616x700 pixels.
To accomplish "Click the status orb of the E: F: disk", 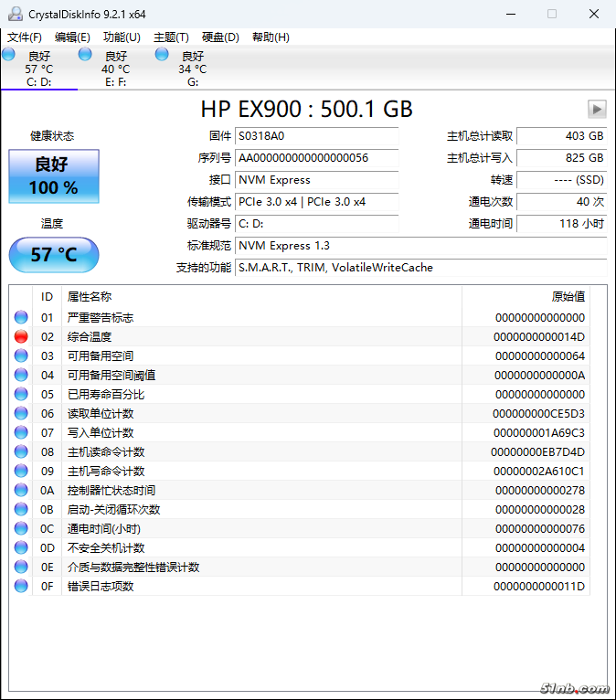I will (85, 55).
